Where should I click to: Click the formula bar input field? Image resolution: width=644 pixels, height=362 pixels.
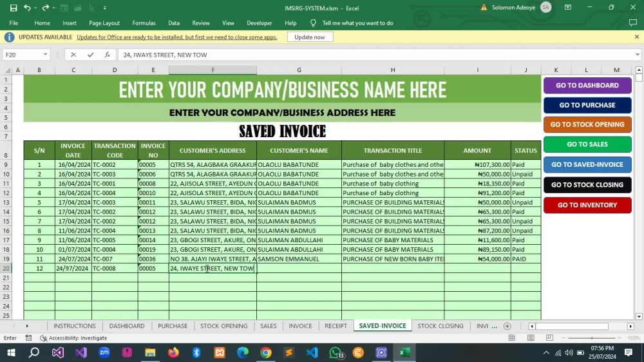(376, 55)
